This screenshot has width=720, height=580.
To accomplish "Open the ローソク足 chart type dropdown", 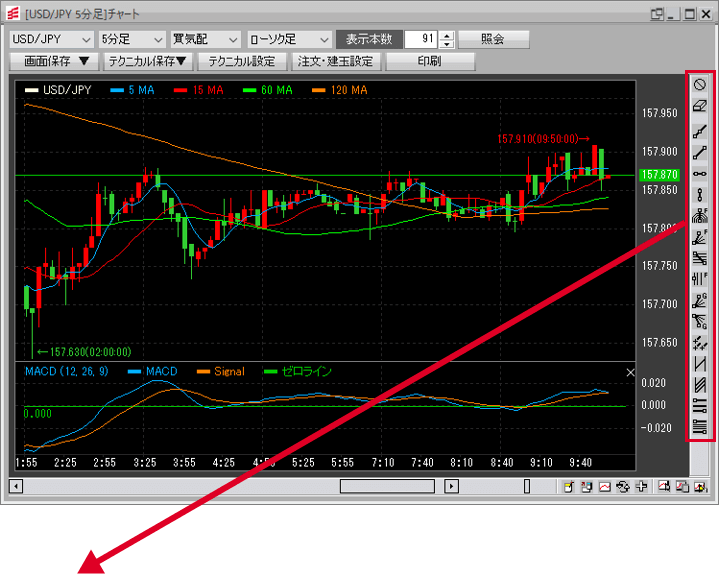I will [289, 39].
